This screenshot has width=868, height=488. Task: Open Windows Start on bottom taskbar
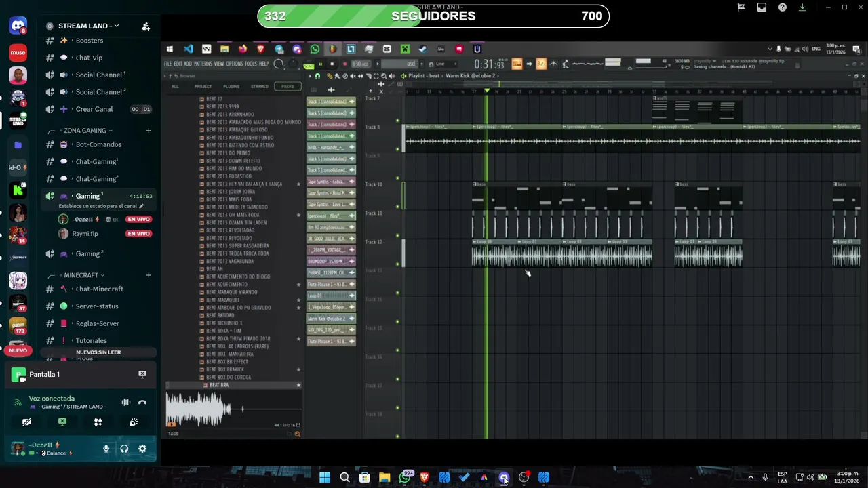325,478
